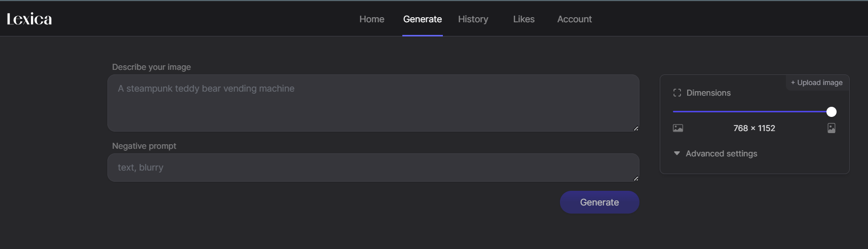The image size is (868, 249).
Task: Click the negative prompt resize handle
Action: 636,178
